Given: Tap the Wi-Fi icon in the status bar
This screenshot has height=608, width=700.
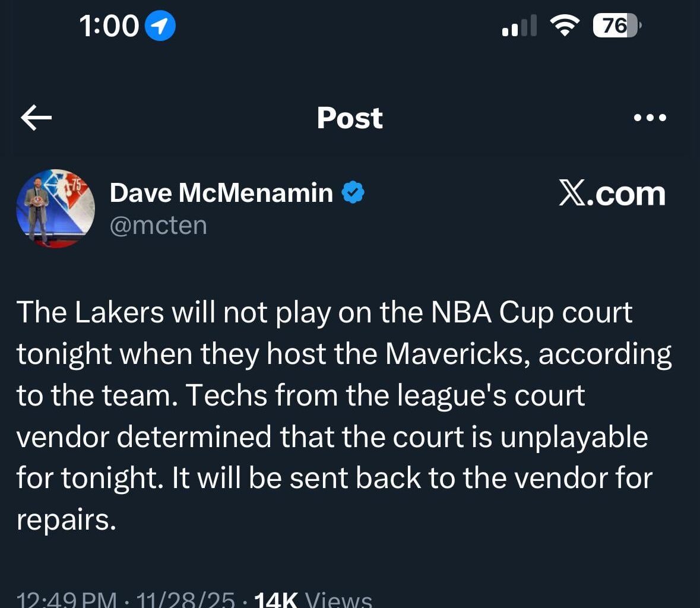Looking at the screenshot, I should 565,25.
